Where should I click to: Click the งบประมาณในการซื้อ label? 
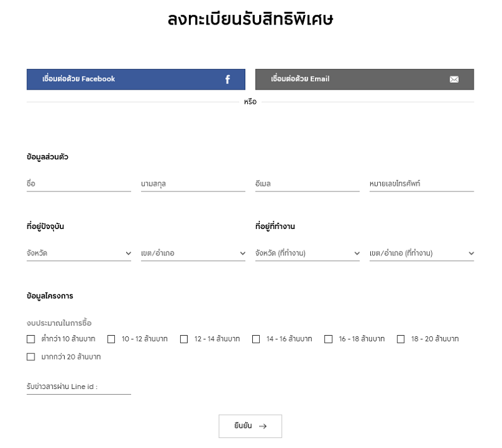click(x=59, y=323)
